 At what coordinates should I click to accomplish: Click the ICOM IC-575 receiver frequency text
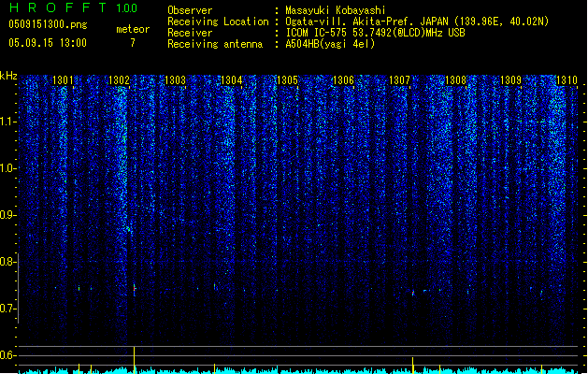375,33
